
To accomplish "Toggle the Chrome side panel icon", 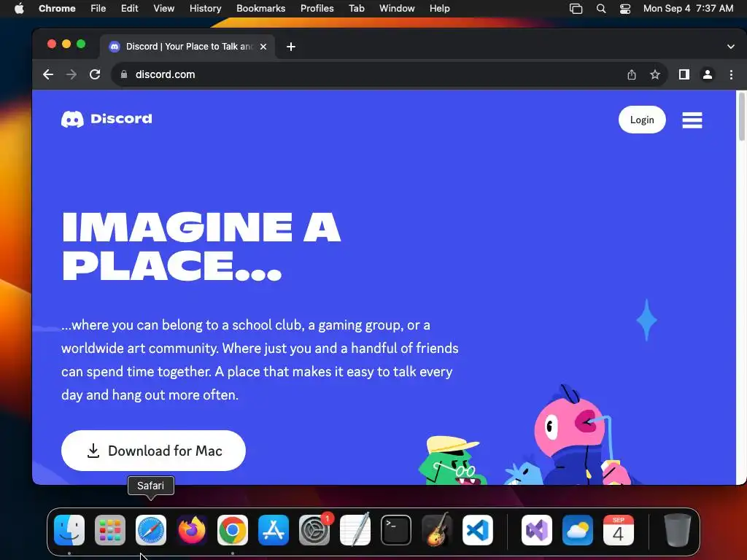I will click(x=684, y=74).
